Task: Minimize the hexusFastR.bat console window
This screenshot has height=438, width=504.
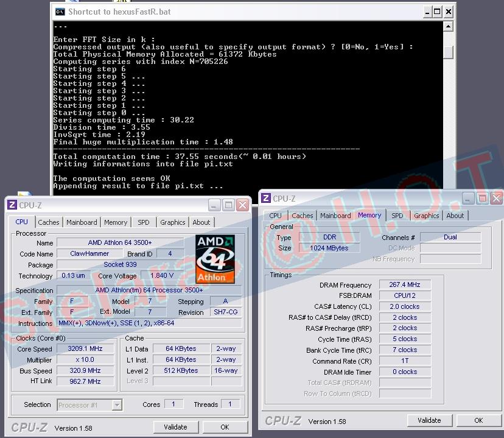Action: coord(427,12)
